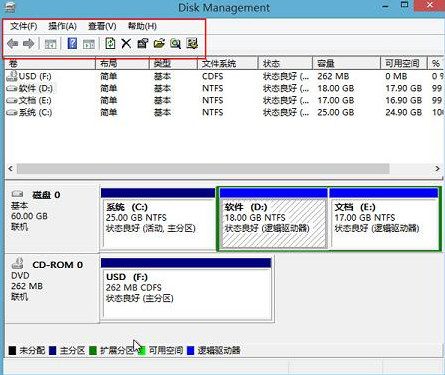Toggle the show/hide action pane icon
Image resolution: width=445 pixels, height=375 pixels.
click(89, 44)
